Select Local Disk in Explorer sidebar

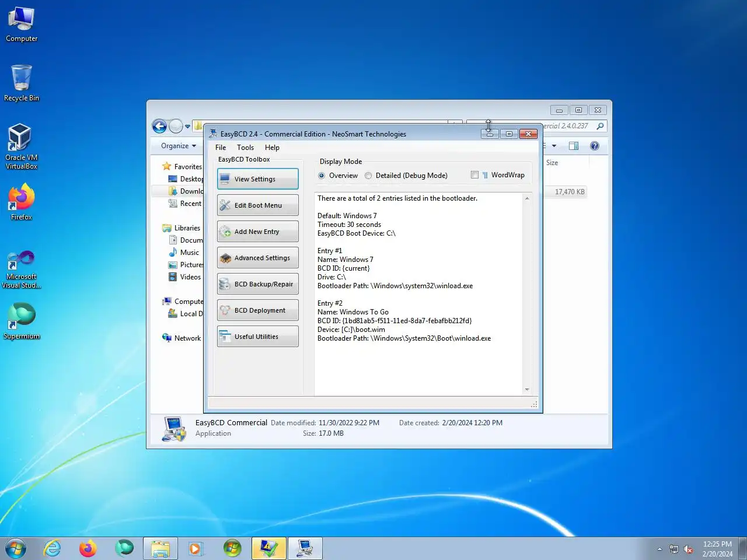(x=186, y=314)
